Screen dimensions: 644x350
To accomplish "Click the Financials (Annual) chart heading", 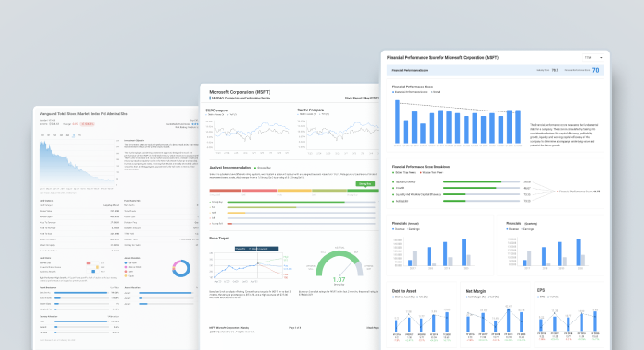I will pos(405,223).
